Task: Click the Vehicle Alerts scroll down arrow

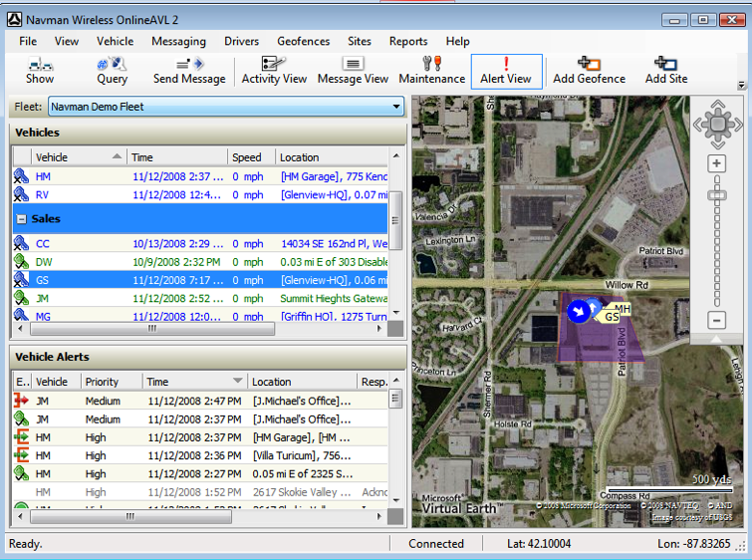Action: pyautogui.click(x=395, y=500)
